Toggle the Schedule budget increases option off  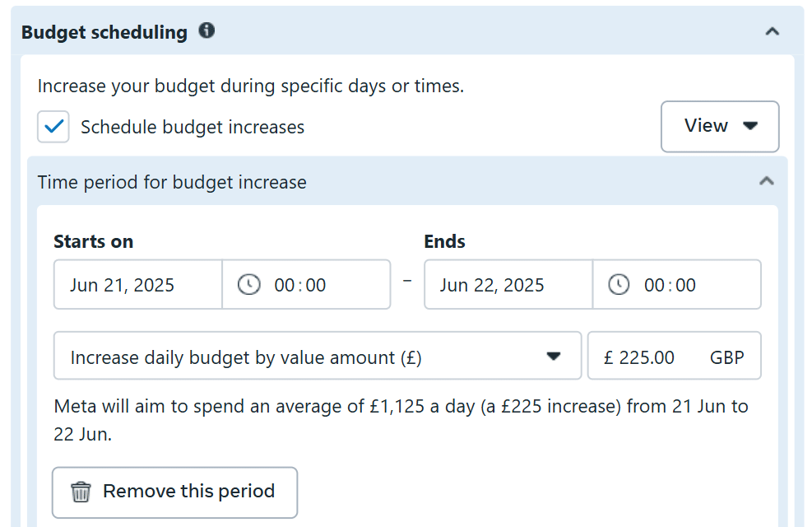coord(53,127)
